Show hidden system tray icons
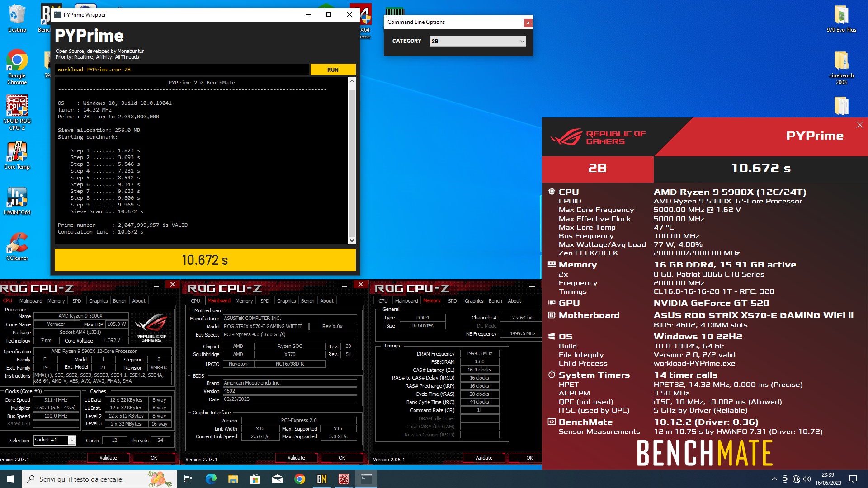The width and height of the screenshot is (868, 488). point(774,479)
